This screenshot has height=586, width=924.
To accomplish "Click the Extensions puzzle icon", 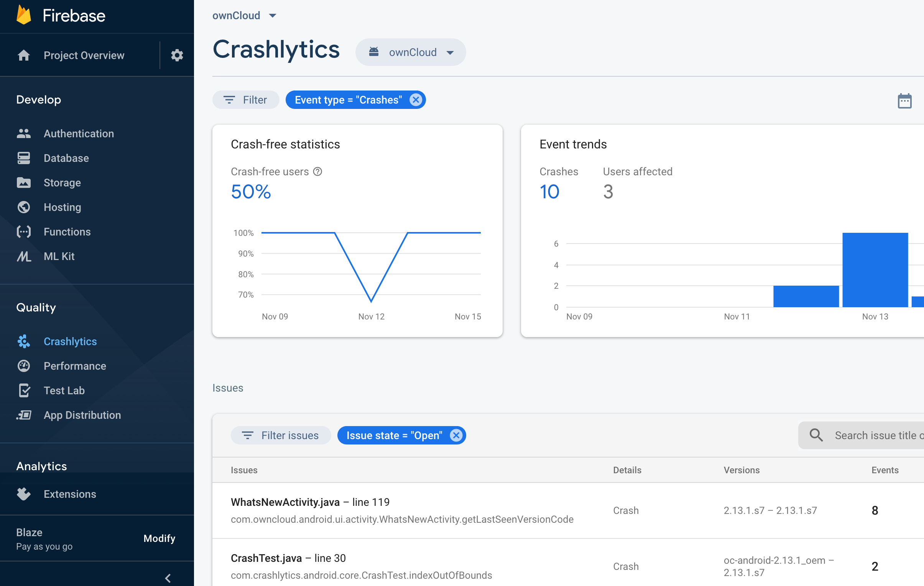I will point(24,494).
